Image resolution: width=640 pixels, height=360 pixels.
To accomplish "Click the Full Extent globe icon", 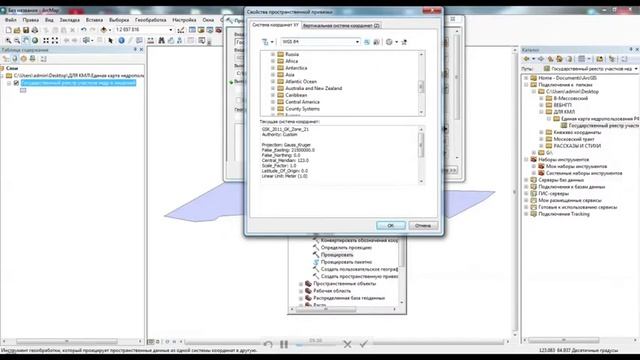I will coord(35,40).
